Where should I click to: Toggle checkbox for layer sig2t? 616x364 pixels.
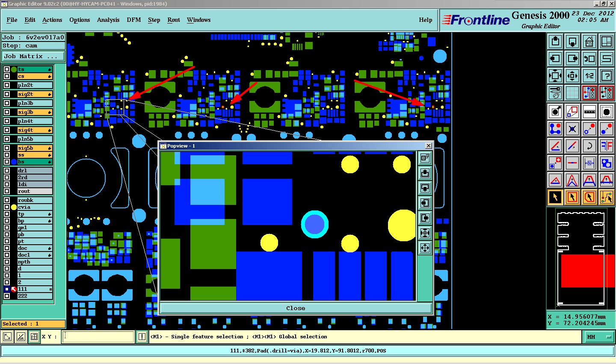(x=7, y=94)
